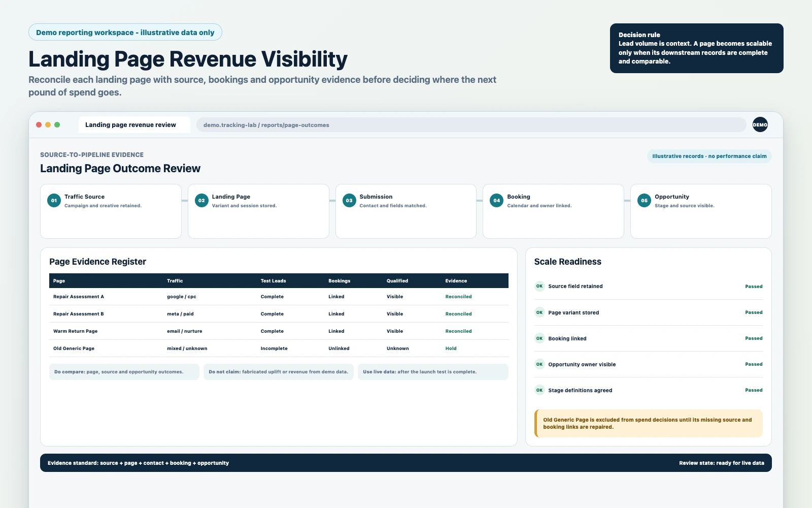Click the SOURCE-TO-PIPELINE EVIDENCE label
The image size is (812, 508).
coord(92,155)
